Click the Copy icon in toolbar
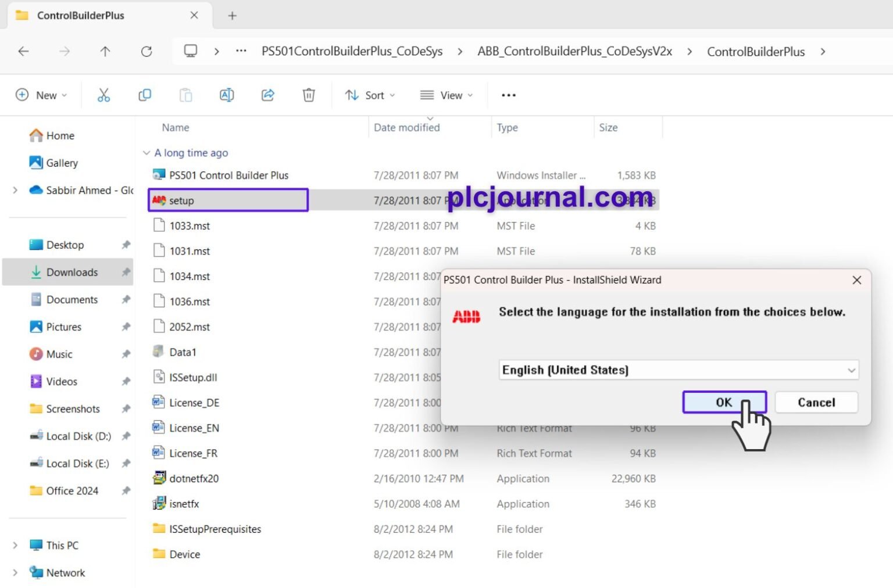Viewport: 893px width, 588px height. click(145, 95)
